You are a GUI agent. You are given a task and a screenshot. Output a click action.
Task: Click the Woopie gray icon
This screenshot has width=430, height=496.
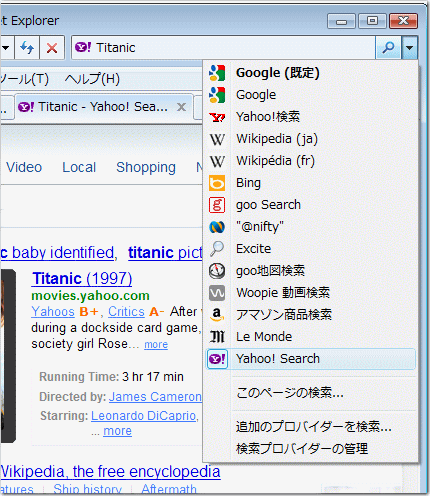point(217,293)
